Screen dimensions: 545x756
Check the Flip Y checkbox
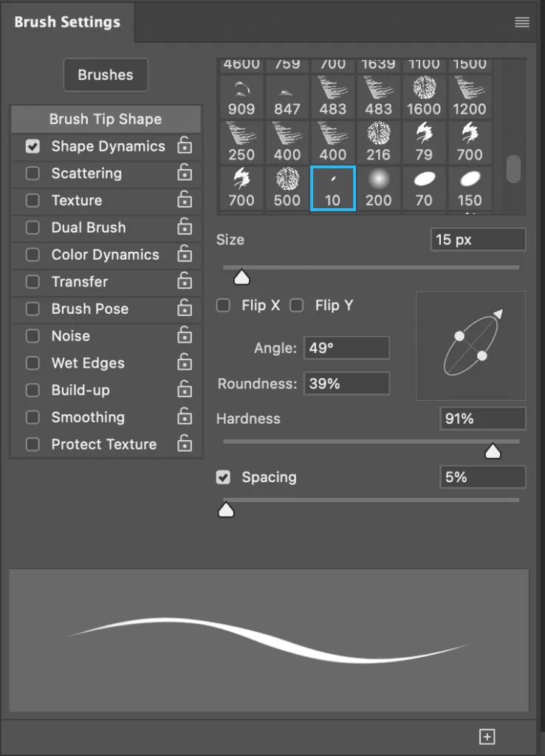tap(297, 305)
